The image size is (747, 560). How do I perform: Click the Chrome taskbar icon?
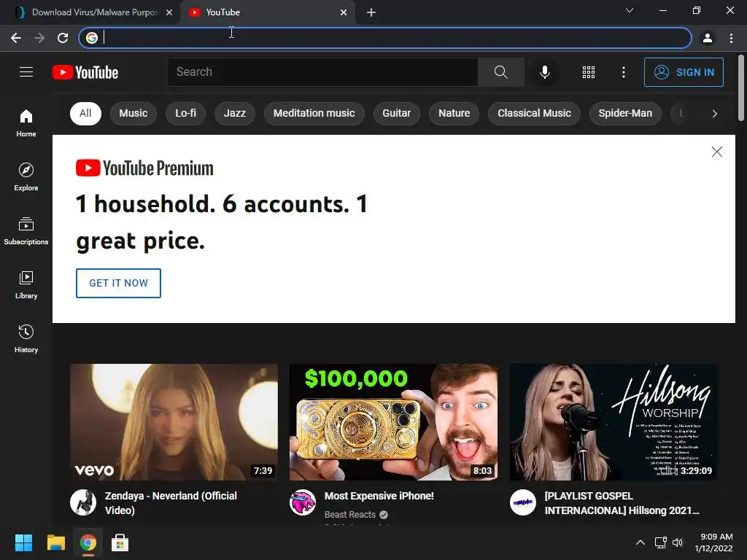pyautogui.click(x=88, y=542)
